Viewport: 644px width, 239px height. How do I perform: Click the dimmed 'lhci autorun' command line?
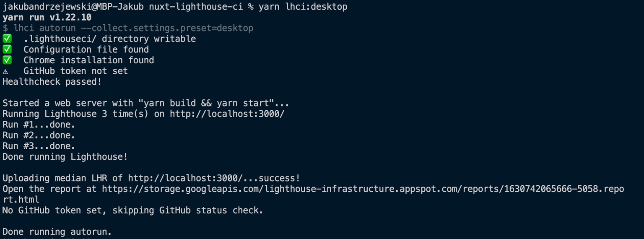pyautogui.click(x=128, y=28)
